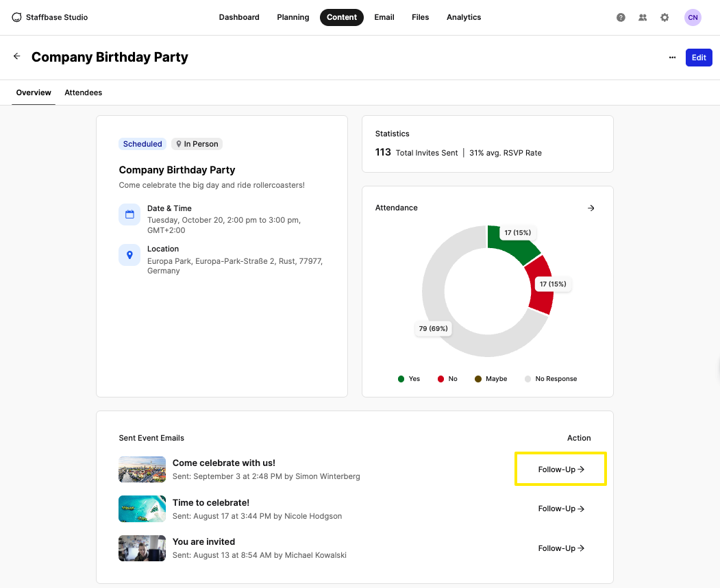Viewport: 720px width, 588px height.
Task: Click the calendar Date & Time icon
Action: [129, 215]
